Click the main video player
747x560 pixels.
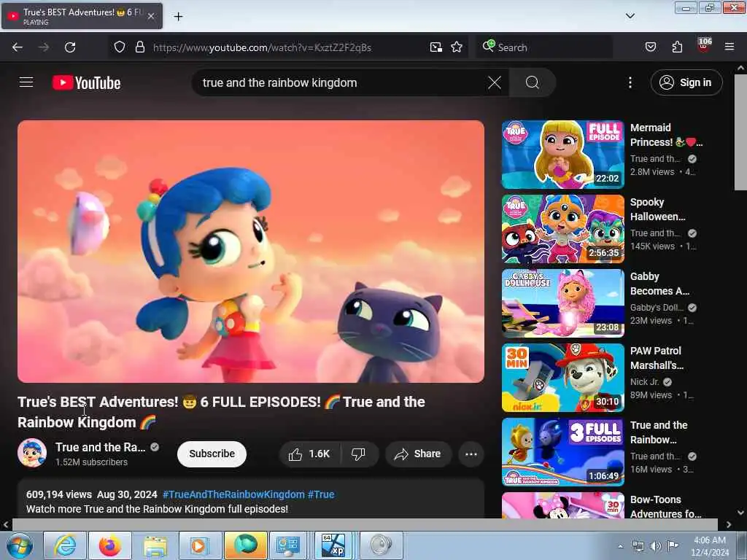(x=251, y=252)
